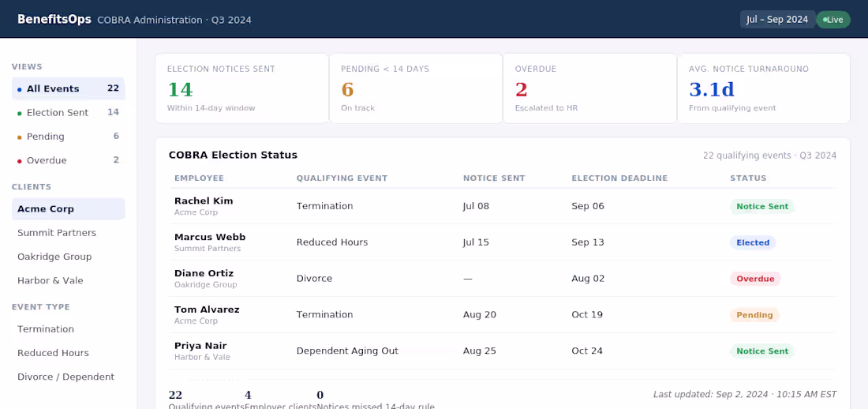Viewport: 868px width, 409px height.
Task: Click the Last updated timestamp
Action: (x=745, y=395)
